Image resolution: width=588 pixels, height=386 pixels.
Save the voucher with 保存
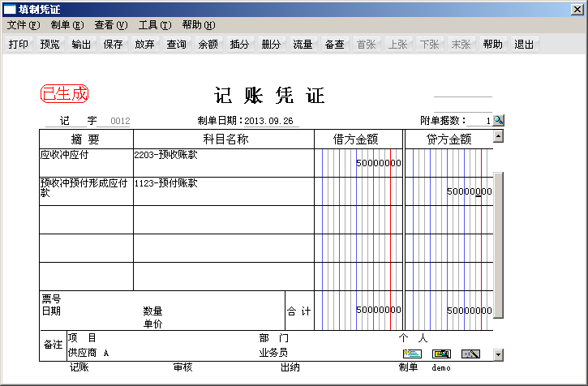pyautogui.click(x=113, y=45)
